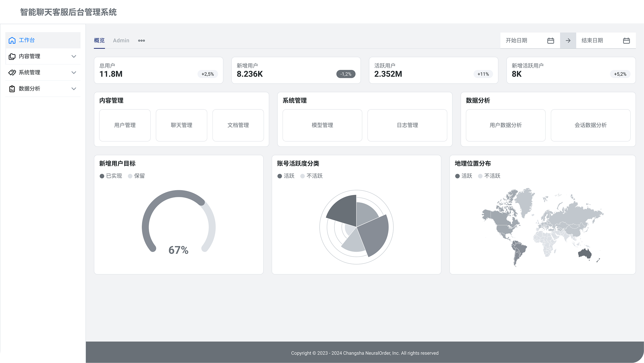Click the 结束日期 input field
This screenshot has height=363, width=644.
pos(606,41)
